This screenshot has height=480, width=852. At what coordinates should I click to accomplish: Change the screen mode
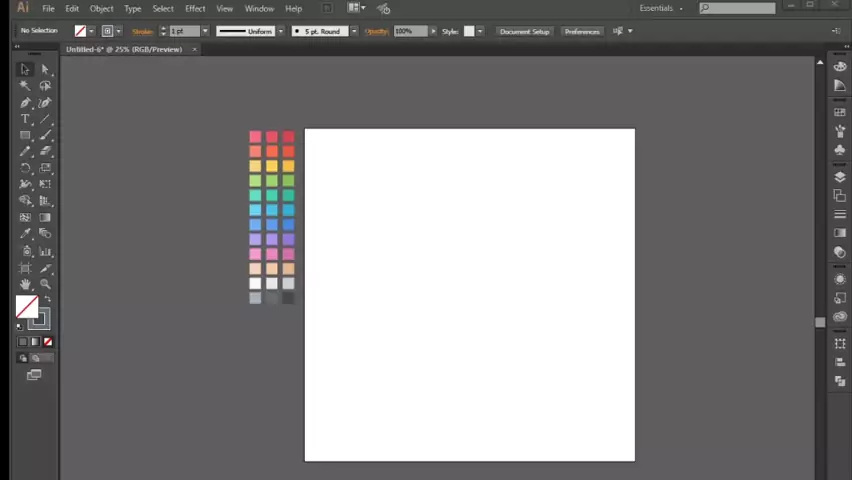coord(34,375)
